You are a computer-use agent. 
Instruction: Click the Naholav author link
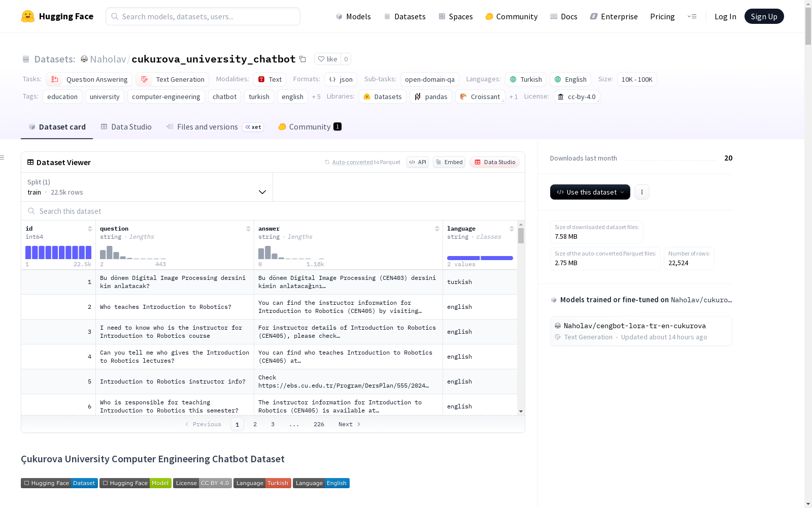(x=108, y=59)
